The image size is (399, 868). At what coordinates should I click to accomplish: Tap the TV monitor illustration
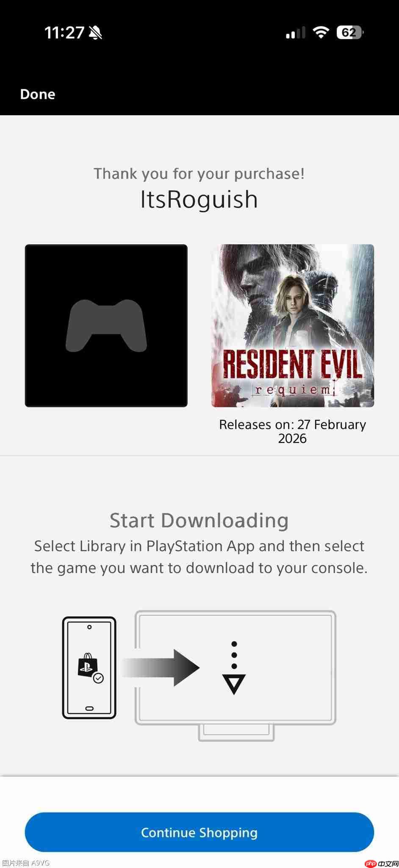coord(236,676)
